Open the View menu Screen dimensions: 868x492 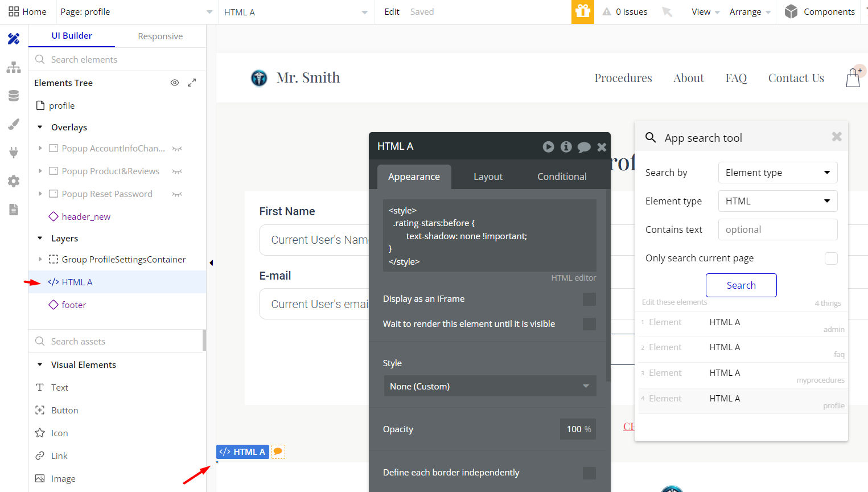[705, 12]
